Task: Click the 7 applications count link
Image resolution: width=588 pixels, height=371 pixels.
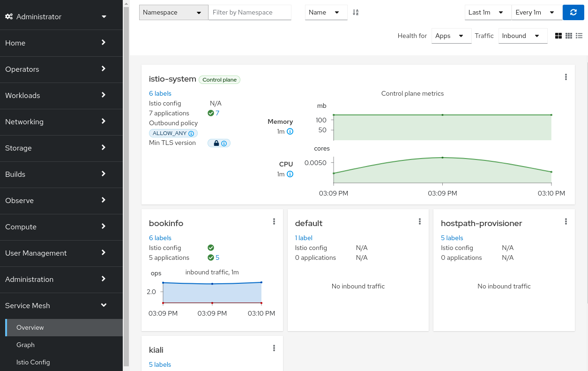Action: tap(217, 113)
